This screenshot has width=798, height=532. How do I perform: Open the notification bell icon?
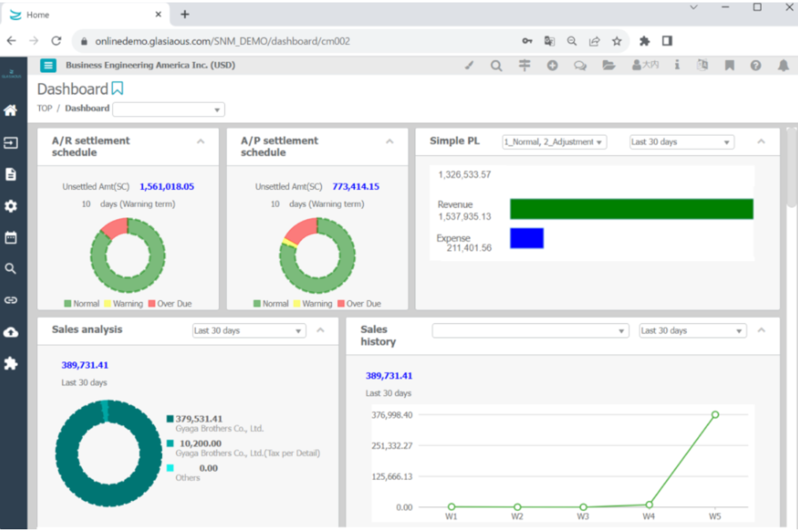[x=783, y=65]
